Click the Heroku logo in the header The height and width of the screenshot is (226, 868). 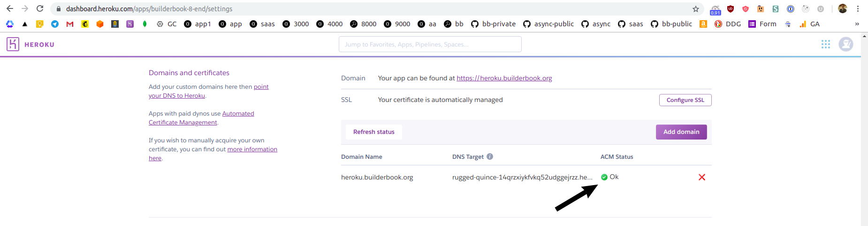(30, 44)
